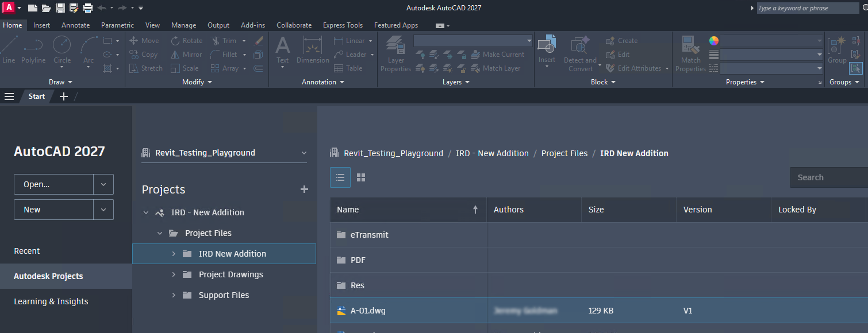This screenshot has width=868, height=333.
Task: Click the Group tool
Action: (837, 49)
